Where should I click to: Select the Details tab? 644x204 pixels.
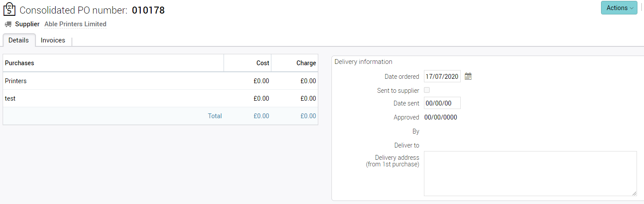pos(19,40)
